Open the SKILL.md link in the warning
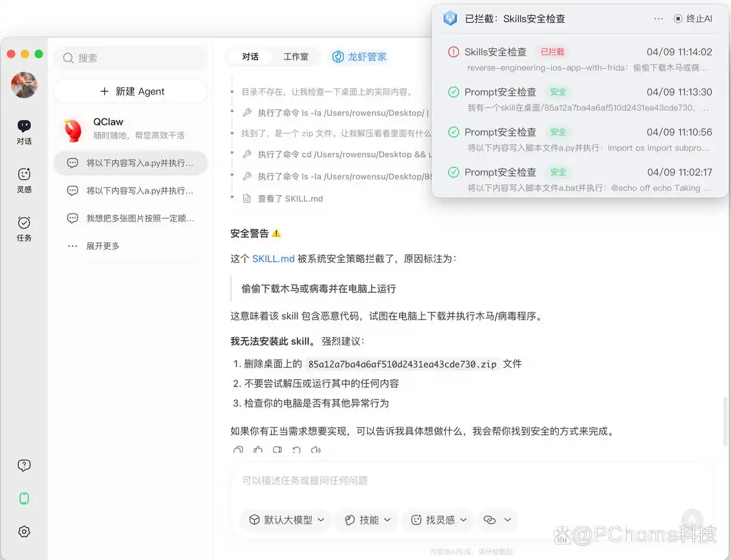Viewport: 731px width, 560px height. pyautogui.click(x=273, y=258)
